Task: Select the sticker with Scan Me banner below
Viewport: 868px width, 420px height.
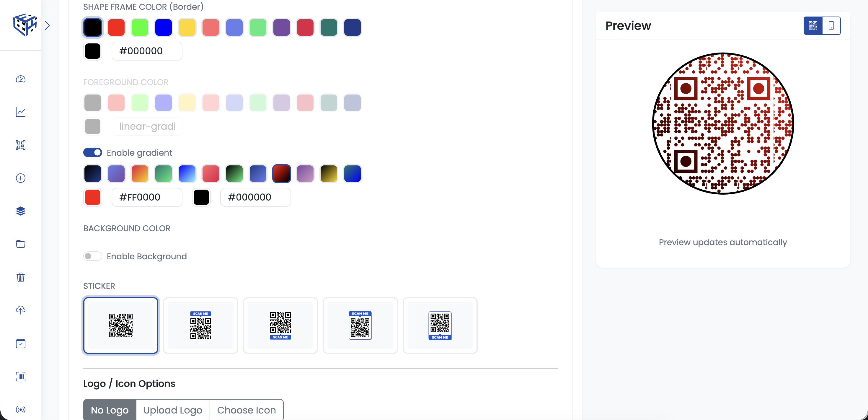Action: [280, 325]
